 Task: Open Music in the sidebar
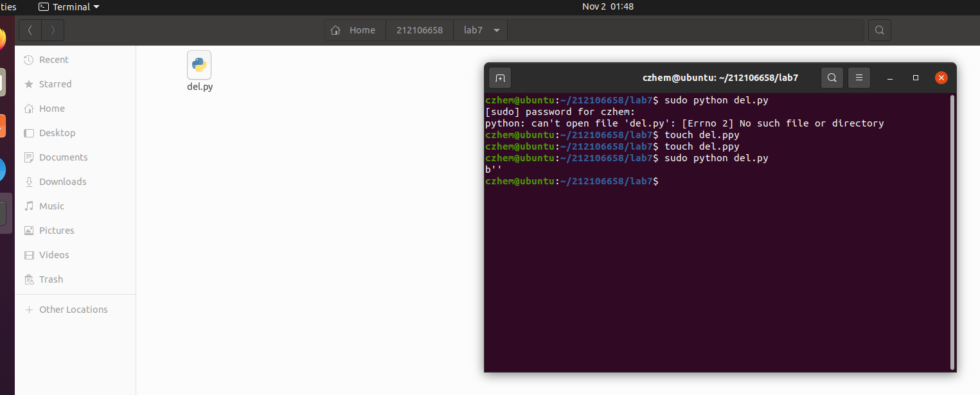[x=75, y=206]
